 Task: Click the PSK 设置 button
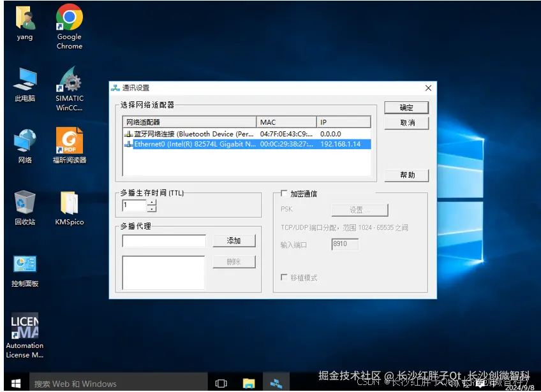(x=360, y=210)
